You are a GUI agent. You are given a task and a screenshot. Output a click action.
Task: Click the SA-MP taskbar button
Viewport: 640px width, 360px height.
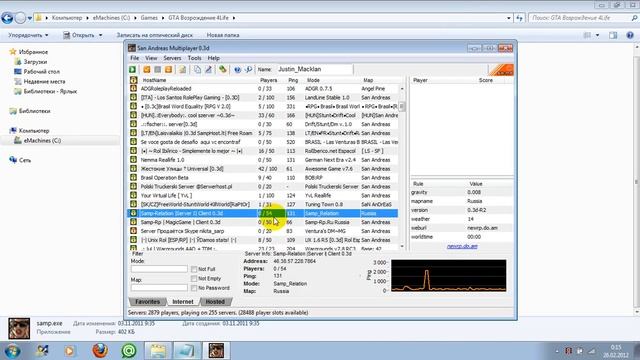pos(216,351)
